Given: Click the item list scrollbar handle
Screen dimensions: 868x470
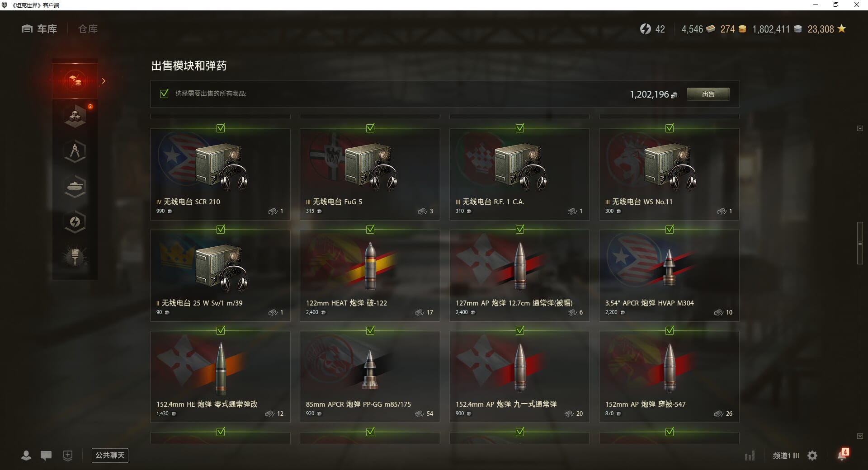Looking at the screenshot, I should tap(860, 243).
